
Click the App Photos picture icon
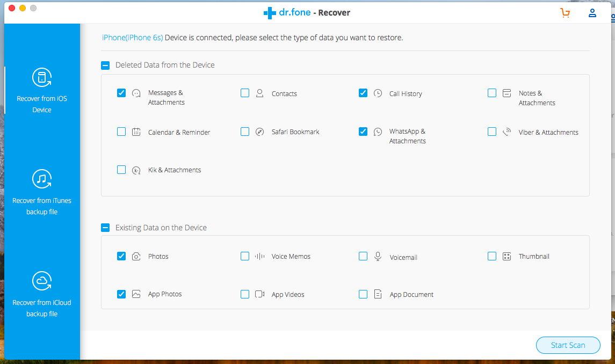point(136,294)
